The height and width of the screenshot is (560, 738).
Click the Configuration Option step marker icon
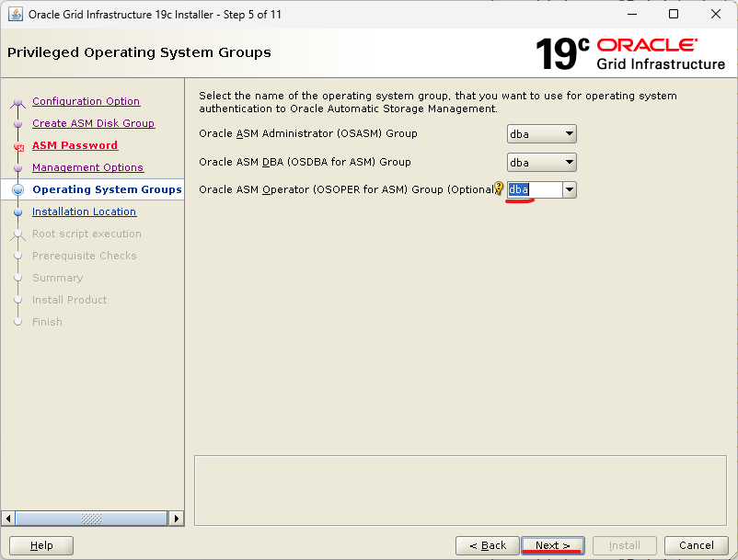[18, 101]
